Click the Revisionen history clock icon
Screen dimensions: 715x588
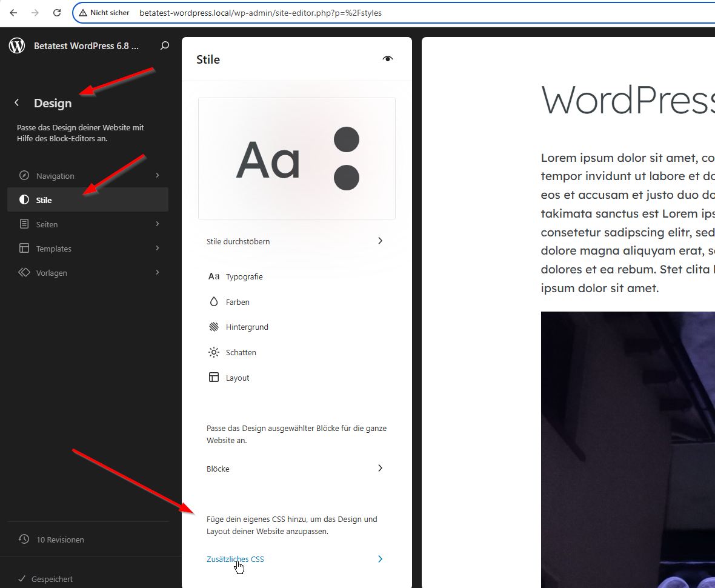click(x=24, y=539)
